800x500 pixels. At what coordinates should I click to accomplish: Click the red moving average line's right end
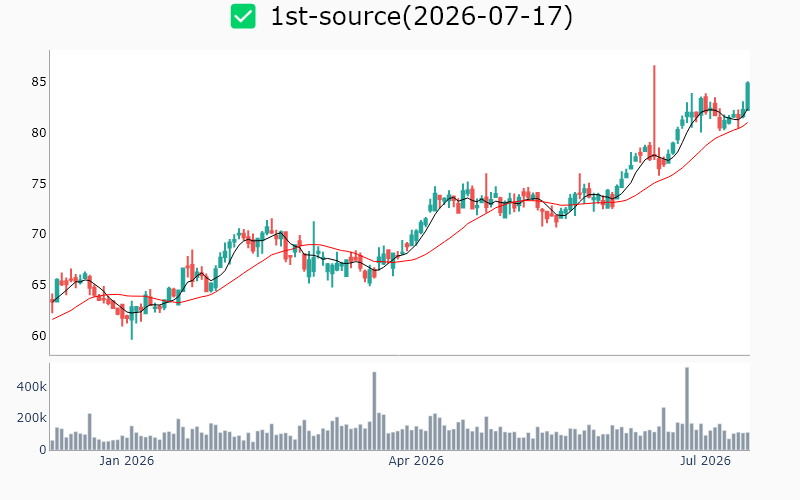[x=747, y=122]
